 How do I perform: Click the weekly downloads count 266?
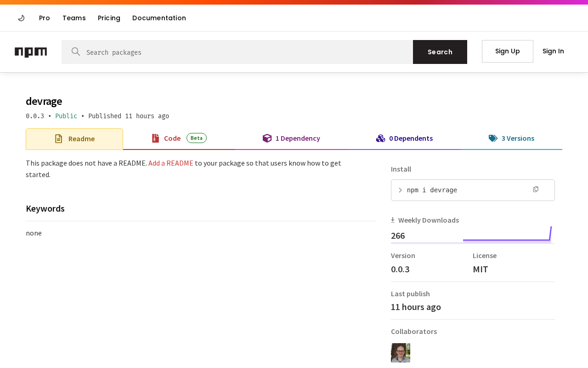tap(398, 236)
